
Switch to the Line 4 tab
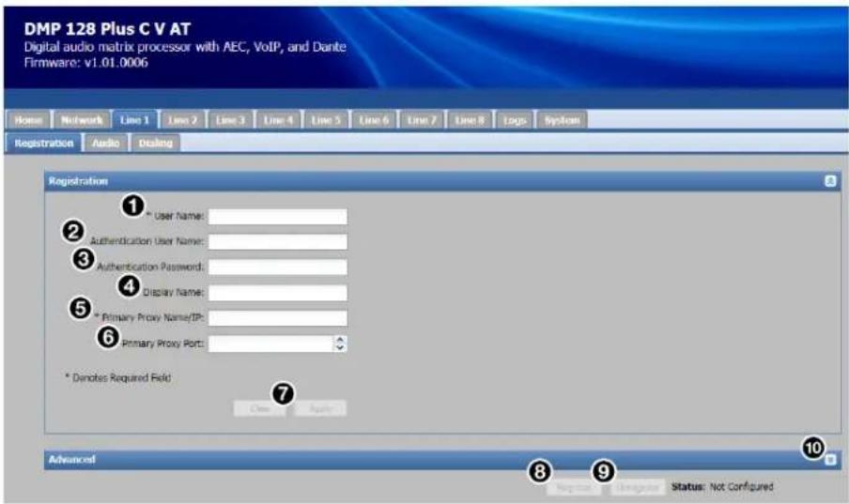[x=278, y=119]
